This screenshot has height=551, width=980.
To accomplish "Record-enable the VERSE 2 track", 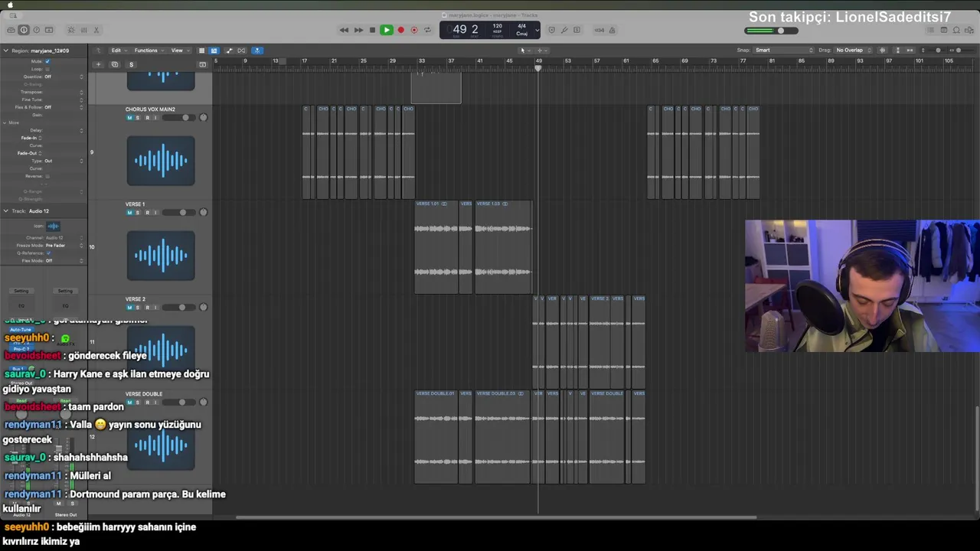I will point(147,308).
